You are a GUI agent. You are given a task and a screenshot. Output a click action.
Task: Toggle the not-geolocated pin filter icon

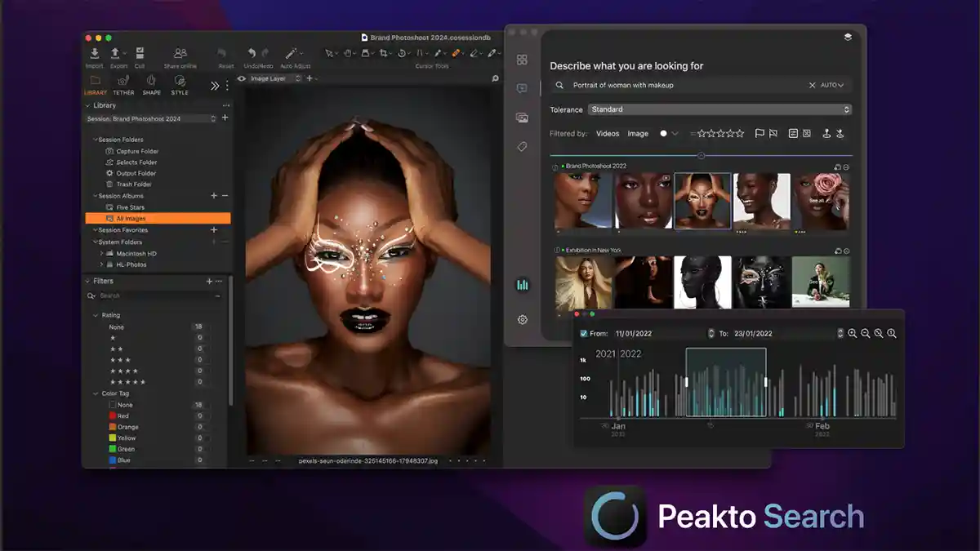(x=840, y=133)
